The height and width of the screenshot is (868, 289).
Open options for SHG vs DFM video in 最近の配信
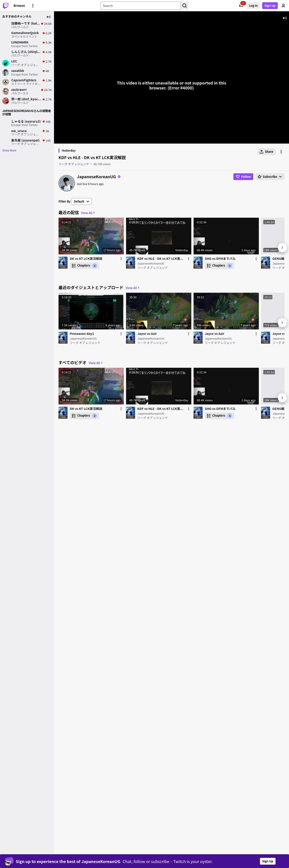(256, 259)
